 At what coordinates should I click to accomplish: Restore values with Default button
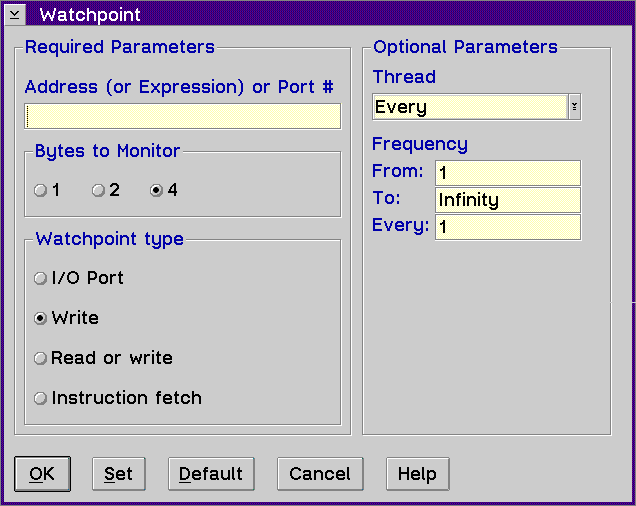(x=211, y=474)
